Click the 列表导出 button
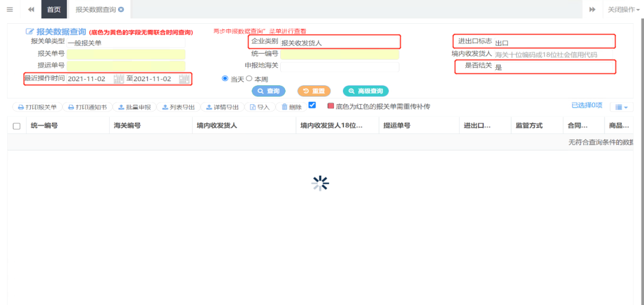 (x=178, y=107)
